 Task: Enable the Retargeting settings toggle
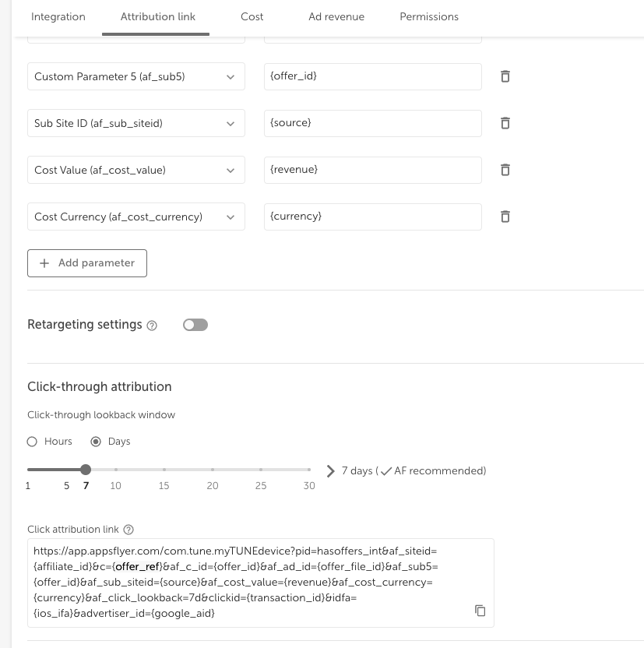(195, 325)
